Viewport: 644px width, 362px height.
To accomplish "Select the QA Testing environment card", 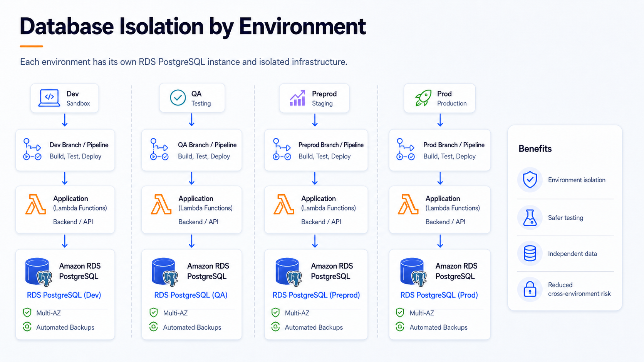I will (x=192, y=98).
